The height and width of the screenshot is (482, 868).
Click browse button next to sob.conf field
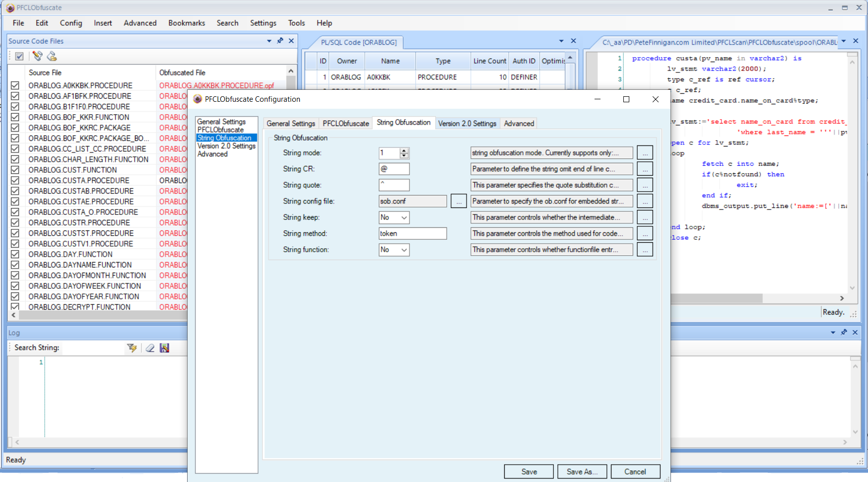459,201
